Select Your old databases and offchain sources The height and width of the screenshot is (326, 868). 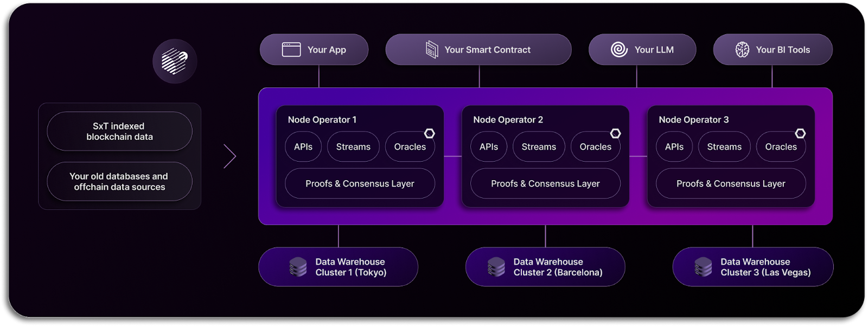[x=120, y=182]
